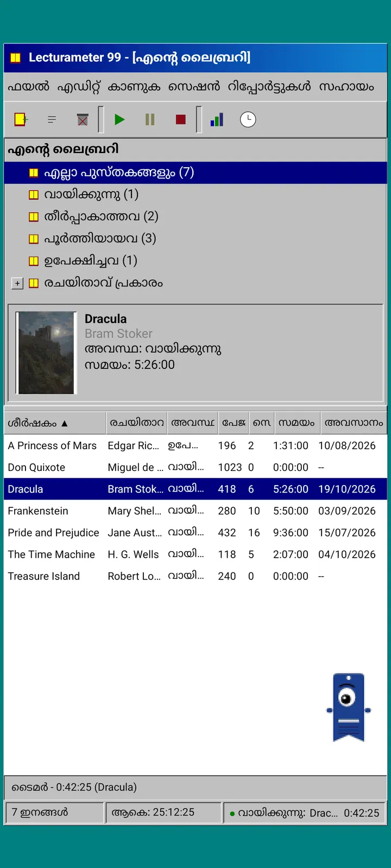Click the book icon beside വായിക്കുന്നു (1)
Screen dimensions: 391x868
(34, 195)
